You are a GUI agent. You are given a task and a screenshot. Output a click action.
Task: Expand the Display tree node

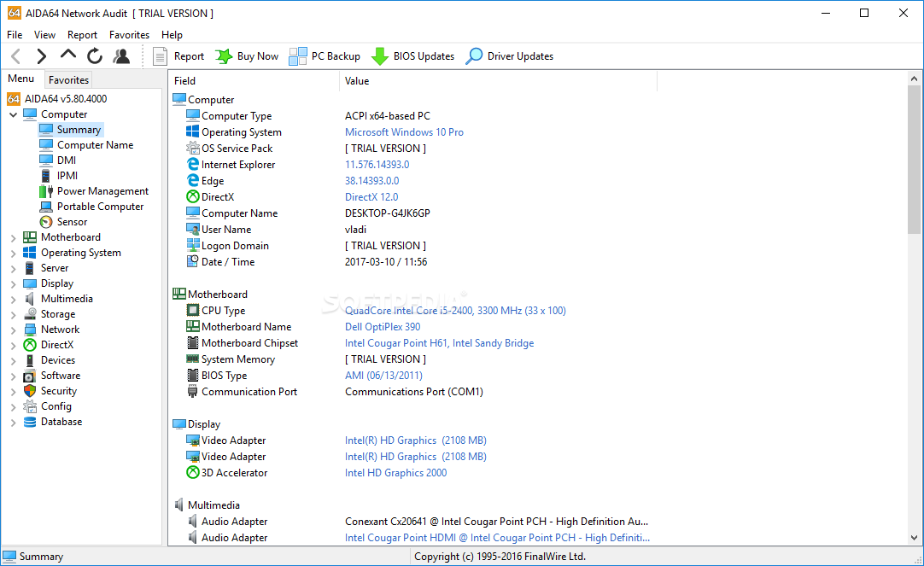13,284
